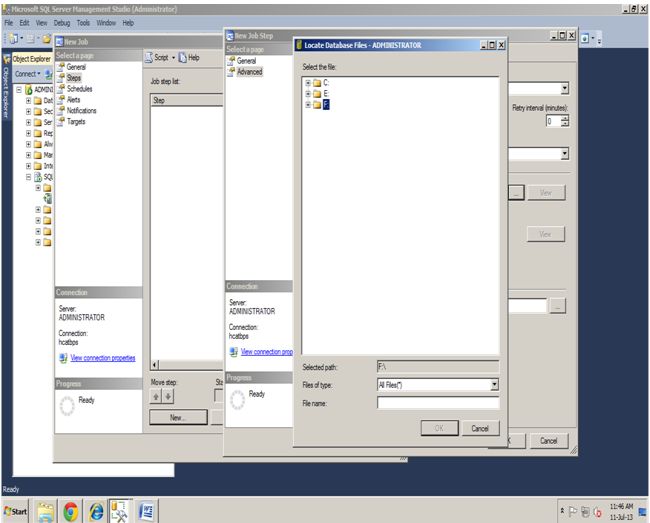Image resolution: width=650 pixels, height=523 pixels.
Task: Click the lower browse ellipsis button
Action: pyautogui.click(x=558, y=306)
